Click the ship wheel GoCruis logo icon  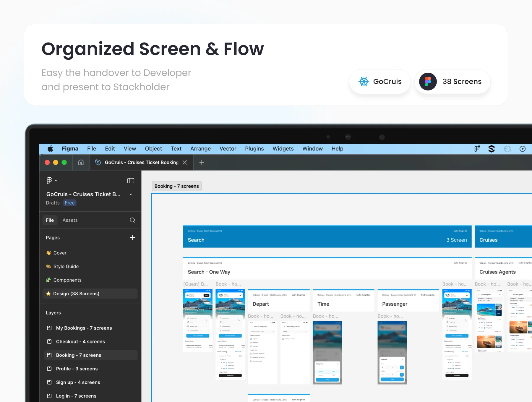pyautogui.click(x=364, y=82)
